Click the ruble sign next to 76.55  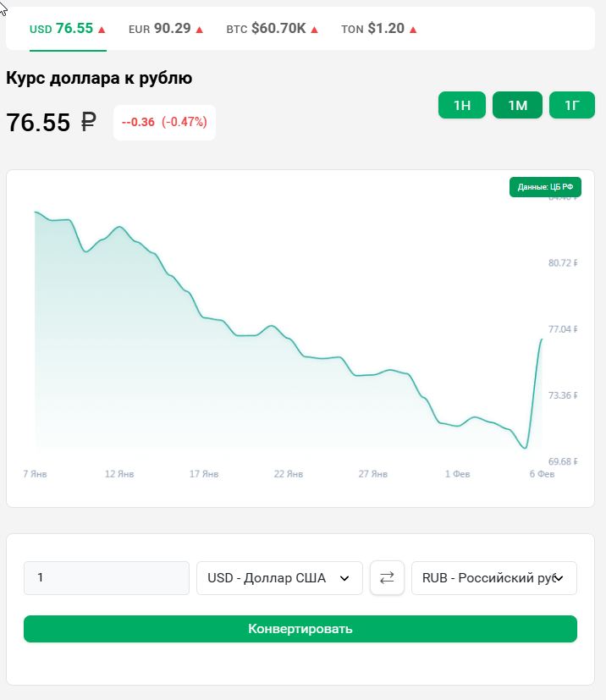89,123
